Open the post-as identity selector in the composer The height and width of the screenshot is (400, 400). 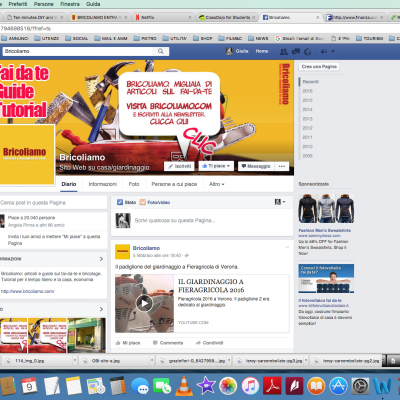click(279, 202)
